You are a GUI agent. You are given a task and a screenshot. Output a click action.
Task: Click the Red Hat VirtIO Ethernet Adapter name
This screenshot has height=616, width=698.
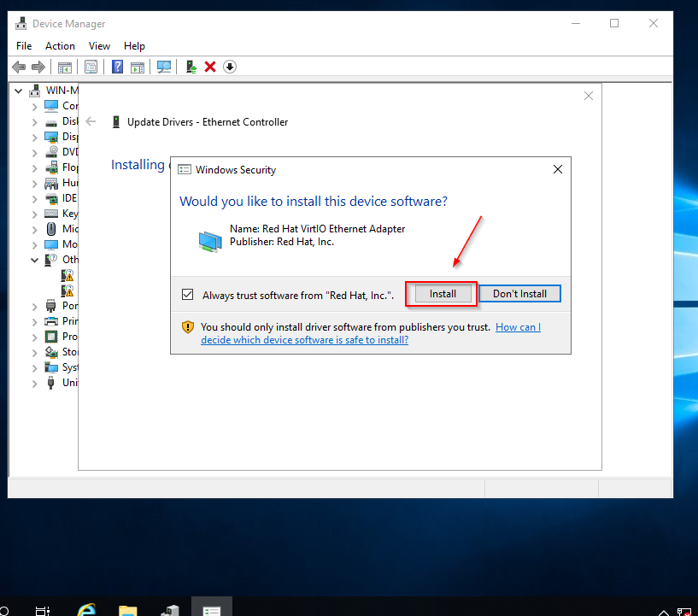[x=333, y=229]
